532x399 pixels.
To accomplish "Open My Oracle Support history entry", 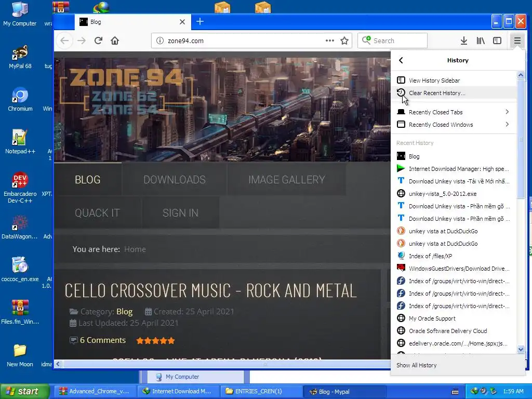I will [454, 318].
